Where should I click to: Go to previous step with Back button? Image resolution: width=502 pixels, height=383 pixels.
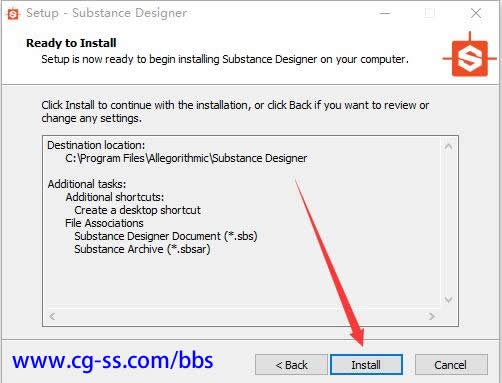click(291, 365)
